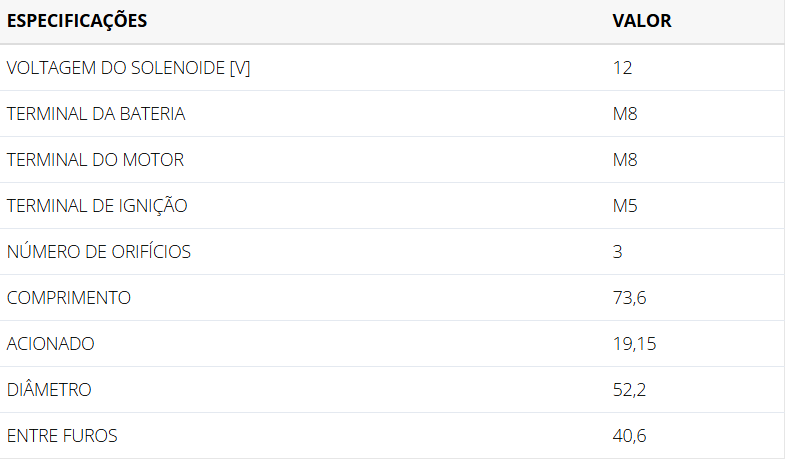This screenshot has height=460, width=786.
Task: Click the length value 73,6
Action: [629, 298]
